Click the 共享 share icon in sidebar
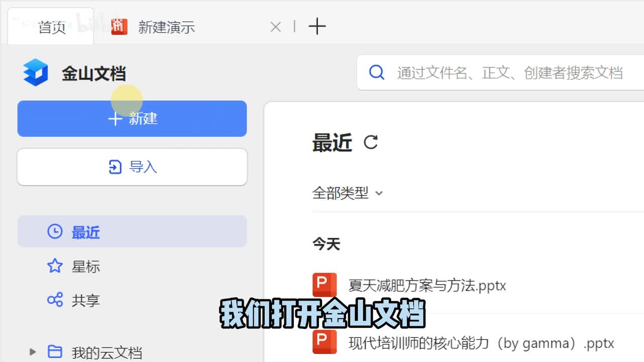Viewport: 644px width, 362px height. tap(54, 300)
